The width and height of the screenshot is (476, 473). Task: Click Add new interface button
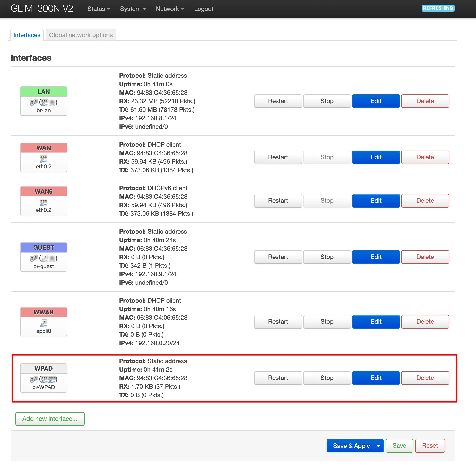tap(50, 419)
